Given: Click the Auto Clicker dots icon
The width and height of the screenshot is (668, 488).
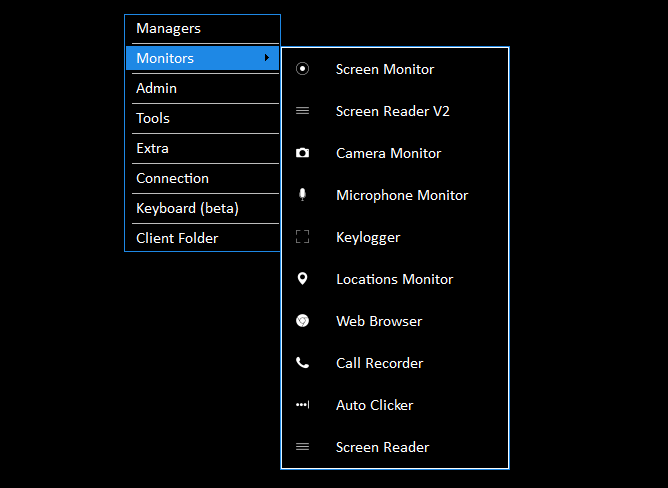Looking at the screenshot, I should click(303, 405).
